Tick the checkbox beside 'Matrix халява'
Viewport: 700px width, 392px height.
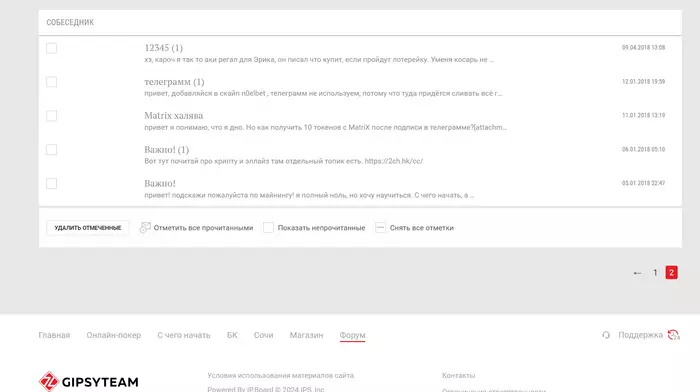tap(51, 116)
